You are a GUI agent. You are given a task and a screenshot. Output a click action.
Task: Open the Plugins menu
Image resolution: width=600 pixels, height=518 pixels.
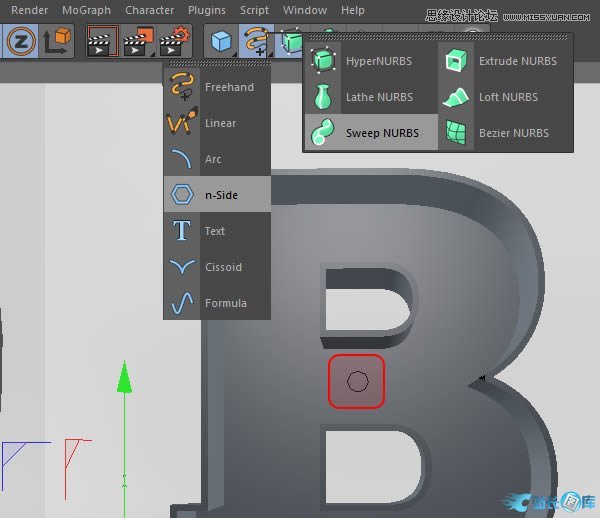click(207, 10)
